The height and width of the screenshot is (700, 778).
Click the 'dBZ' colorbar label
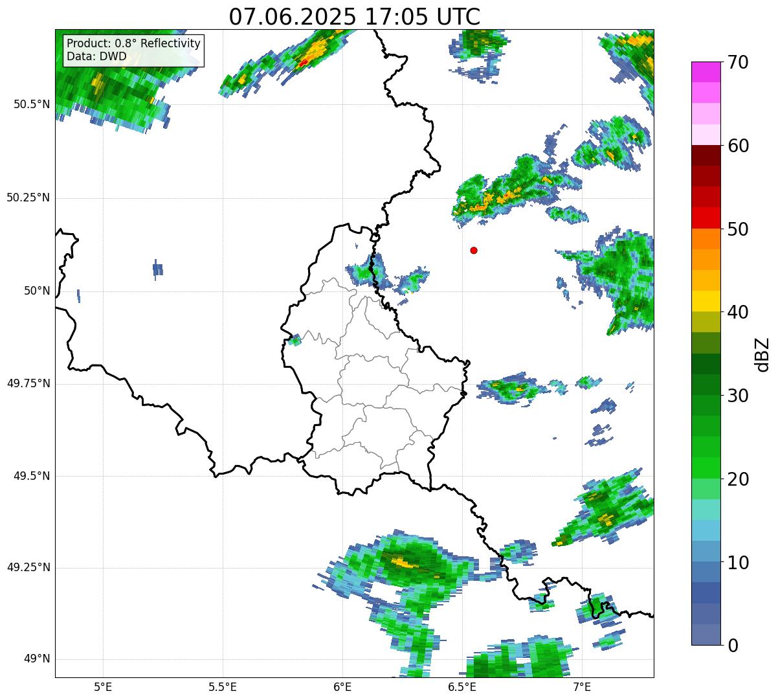[762, 354]
